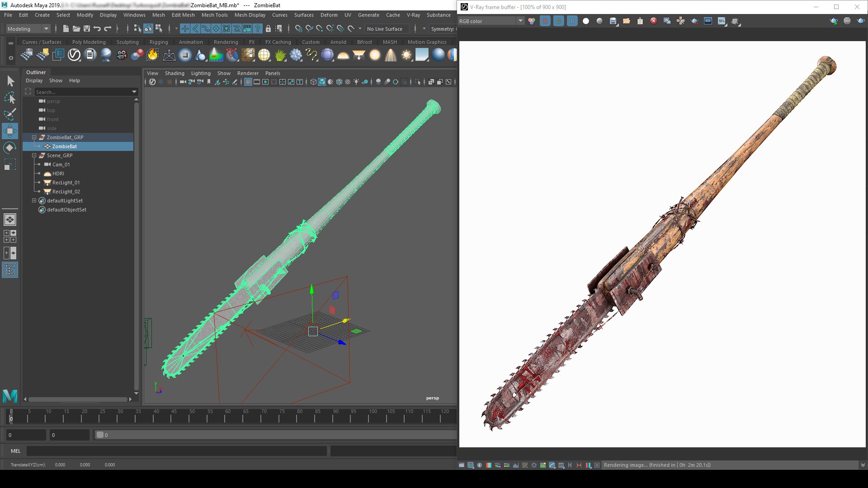Click the film camera shelf icon

tap(122, 55)
